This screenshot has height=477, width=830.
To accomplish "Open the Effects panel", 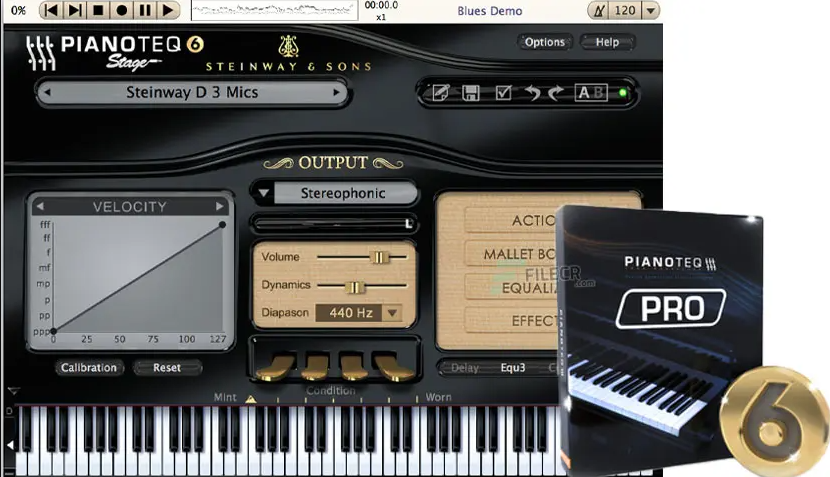I will pyautogui.click(x=510, y=321).
